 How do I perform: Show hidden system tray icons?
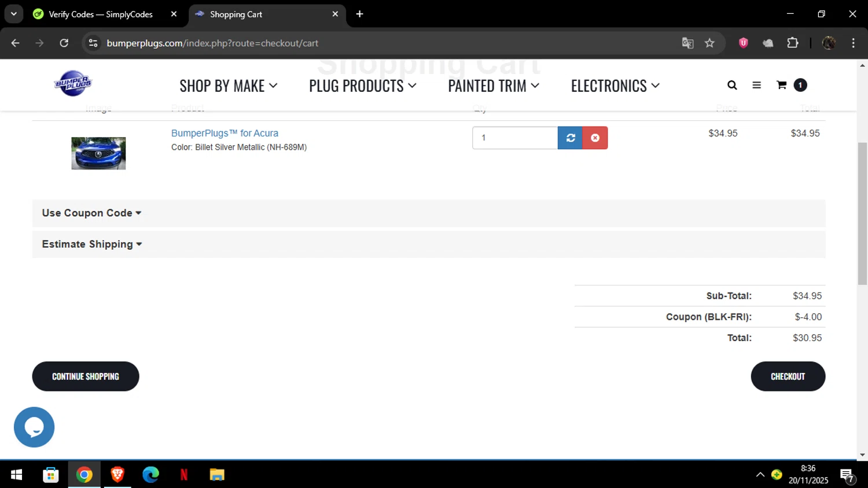[760, 475]
